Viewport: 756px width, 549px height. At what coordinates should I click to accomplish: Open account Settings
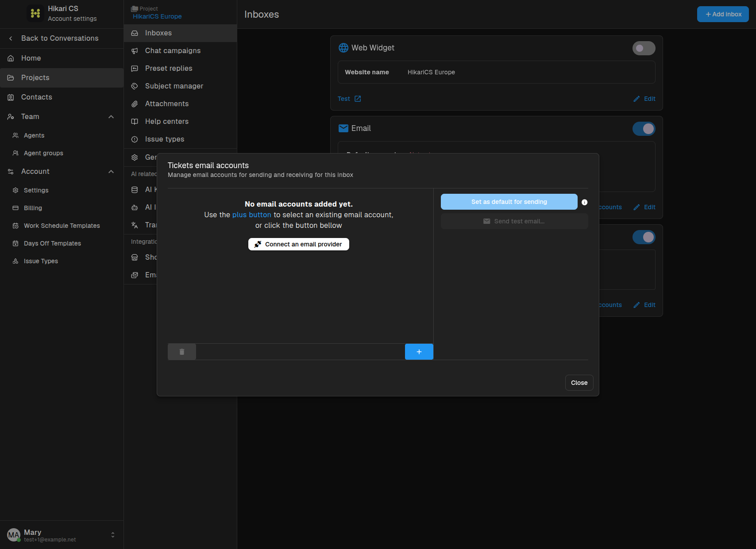[x=62, y=190]
